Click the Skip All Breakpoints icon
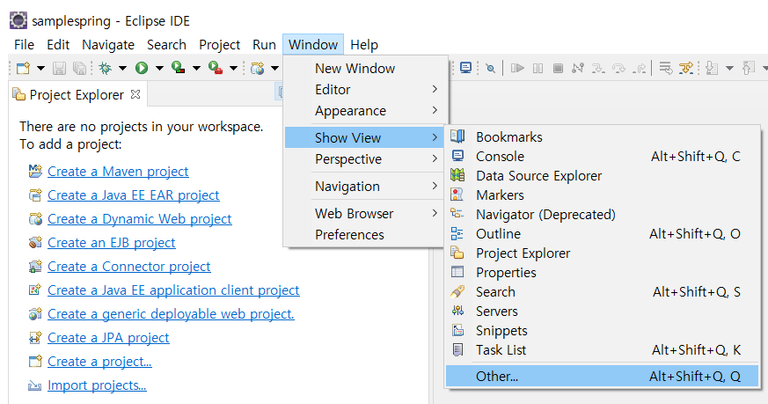This screenshot has height=404, width=768. pyautogui.click(x=490, y=68)
